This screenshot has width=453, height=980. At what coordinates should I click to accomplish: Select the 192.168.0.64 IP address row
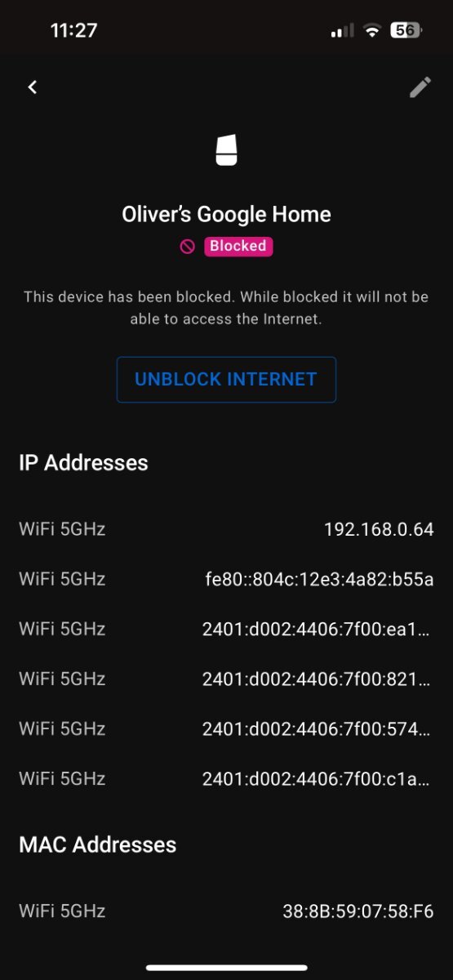226,529
